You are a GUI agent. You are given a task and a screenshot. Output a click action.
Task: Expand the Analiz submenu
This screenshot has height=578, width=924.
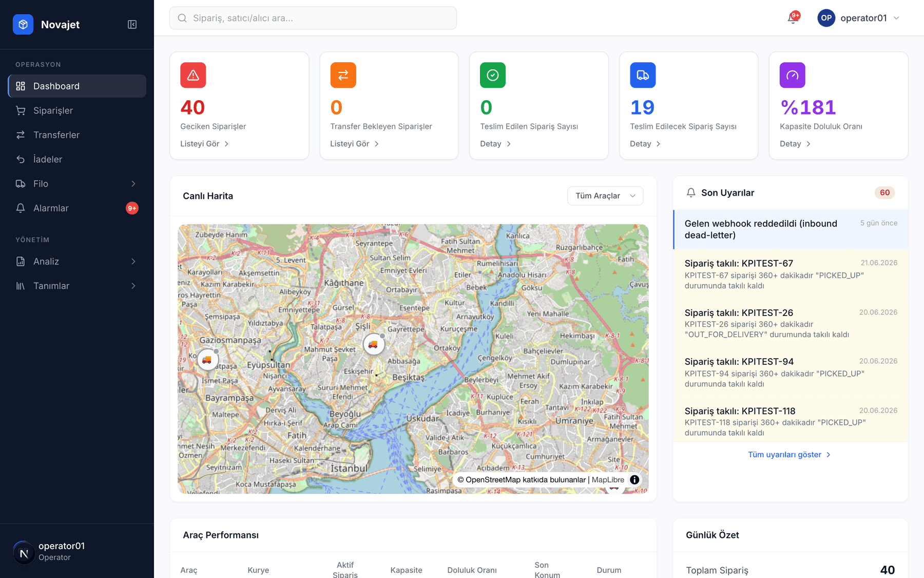point(133,262)
